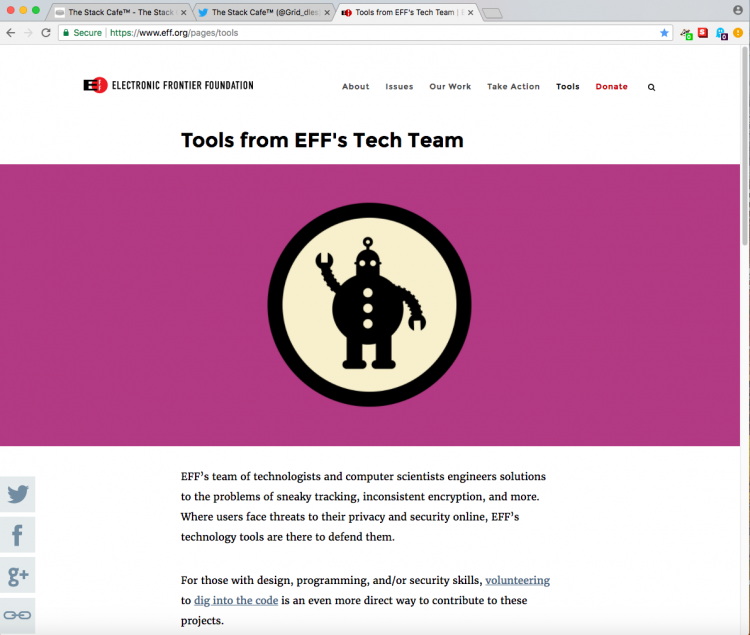Click the address bar URL field

(365, 33)
